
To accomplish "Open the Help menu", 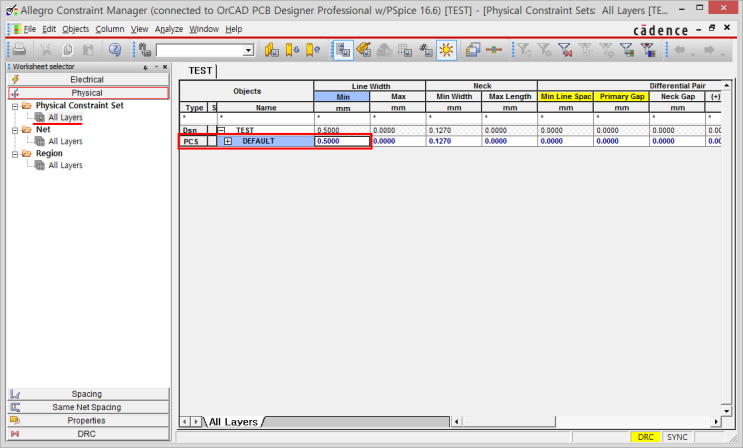I will point(234,29).
